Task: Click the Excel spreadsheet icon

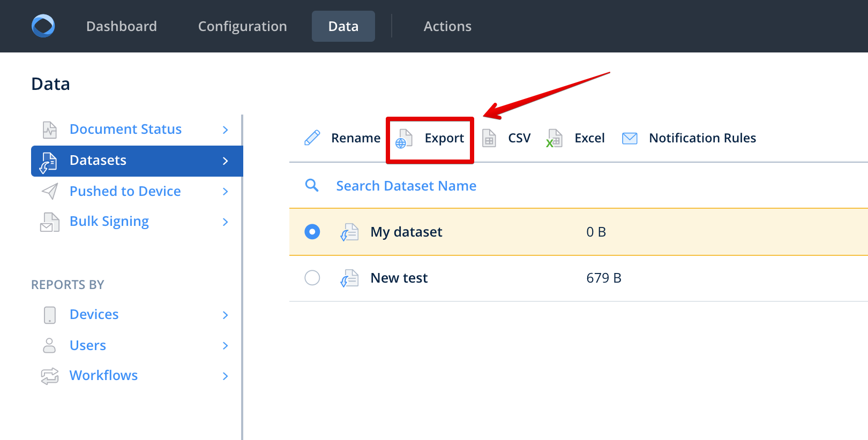Action: coord(554,139)
